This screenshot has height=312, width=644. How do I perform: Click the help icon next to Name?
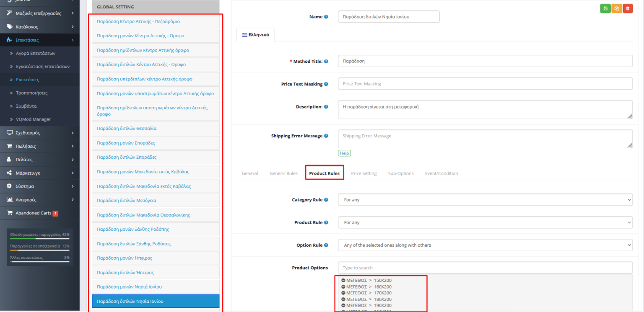[327, 16]
